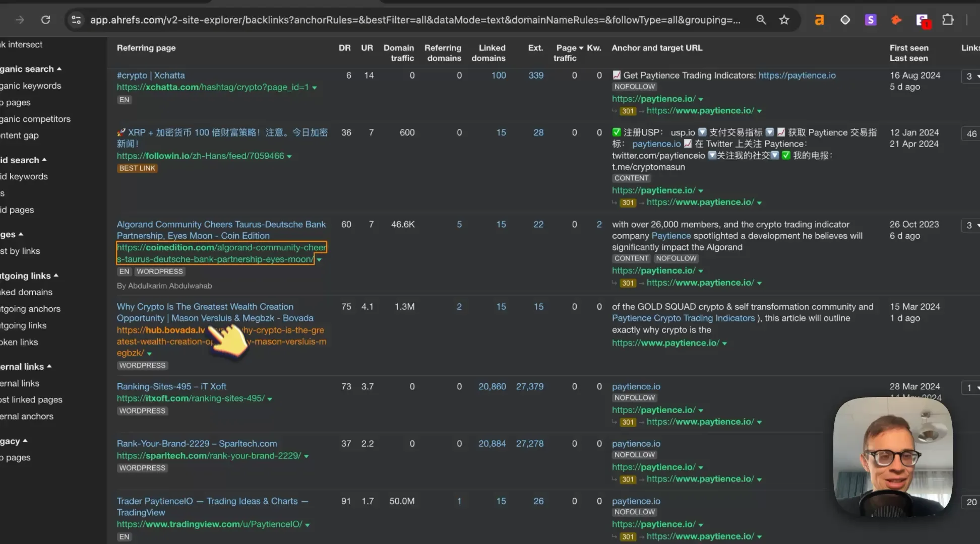The image size is (980, 544).
Task: Click 'Paytience Crypto Trading Indicators' anchor link
Action: 683,318
